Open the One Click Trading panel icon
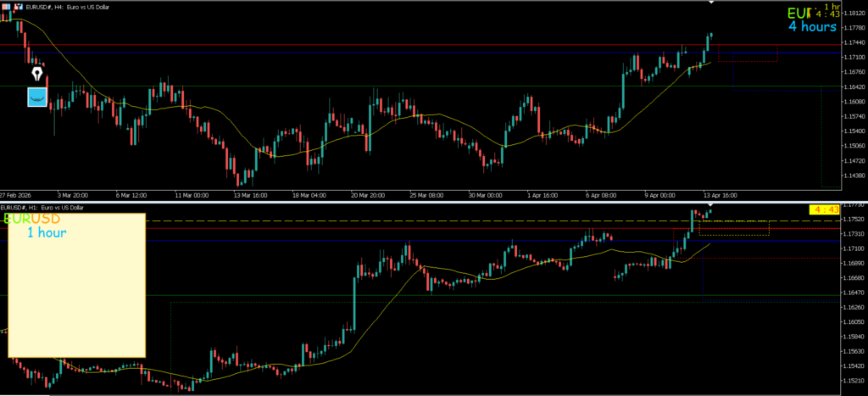868x396 pixels. click(6, 6)
